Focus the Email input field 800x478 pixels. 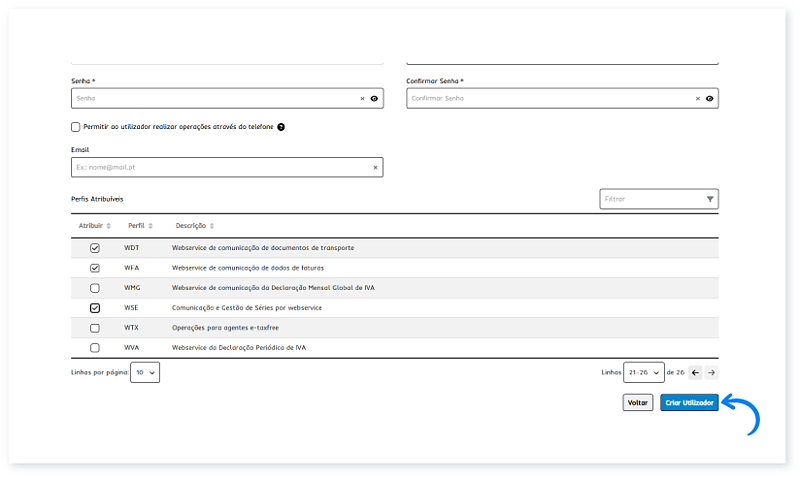click(220, 167)
